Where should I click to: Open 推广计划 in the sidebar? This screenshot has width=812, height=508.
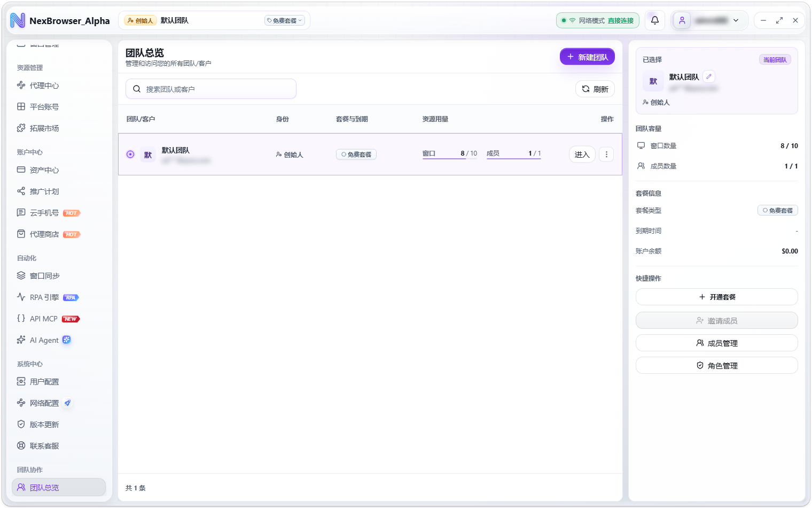click(x=59, y=191)
